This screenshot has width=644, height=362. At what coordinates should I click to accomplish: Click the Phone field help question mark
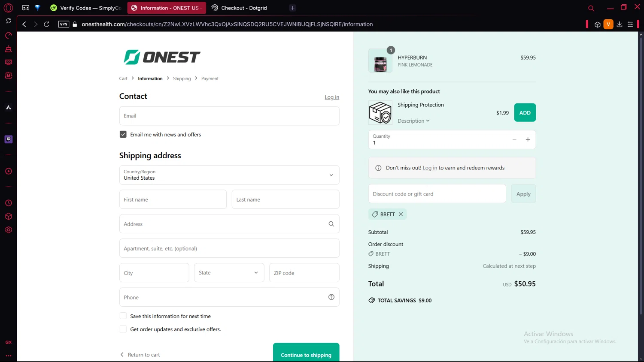331,297
